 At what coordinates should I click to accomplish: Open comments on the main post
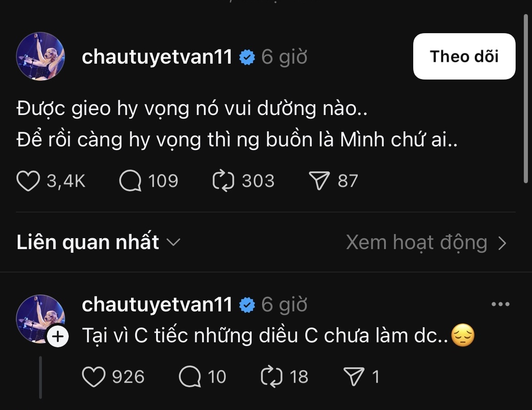click(130, 181)
